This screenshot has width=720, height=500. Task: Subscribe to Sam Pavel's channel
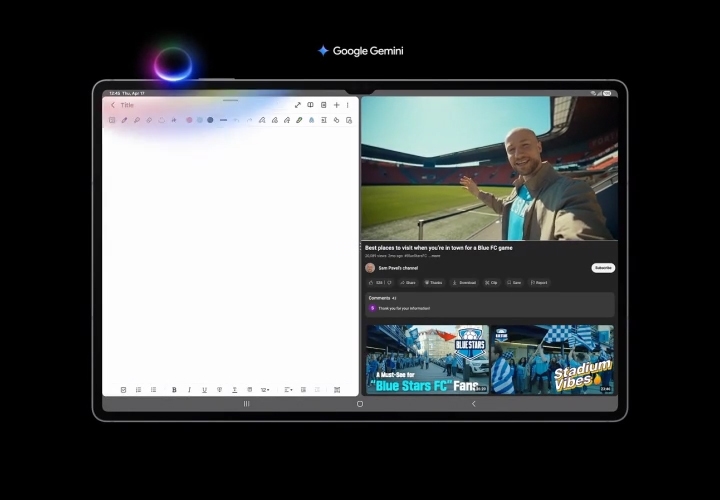pyautogui.click(x=603, y=268)
